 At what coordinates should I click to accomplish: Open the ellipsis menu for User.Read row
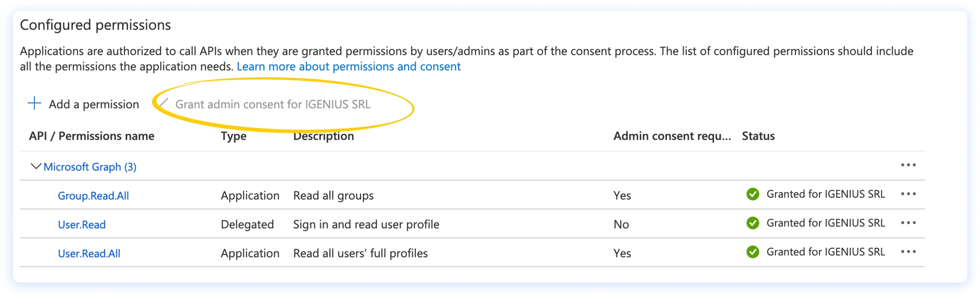(x=908, y=223)
